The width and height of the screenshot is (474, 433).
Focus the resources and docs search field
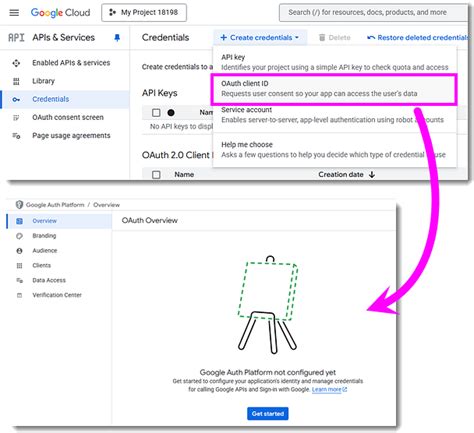(373, 13)
